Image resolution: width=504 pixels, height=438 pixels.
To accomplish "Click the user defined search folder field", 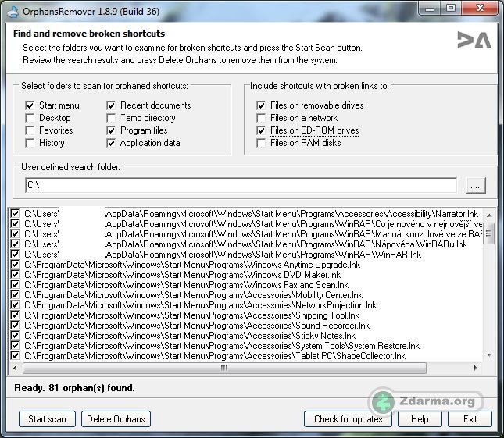I will click(x=241, y=185).
